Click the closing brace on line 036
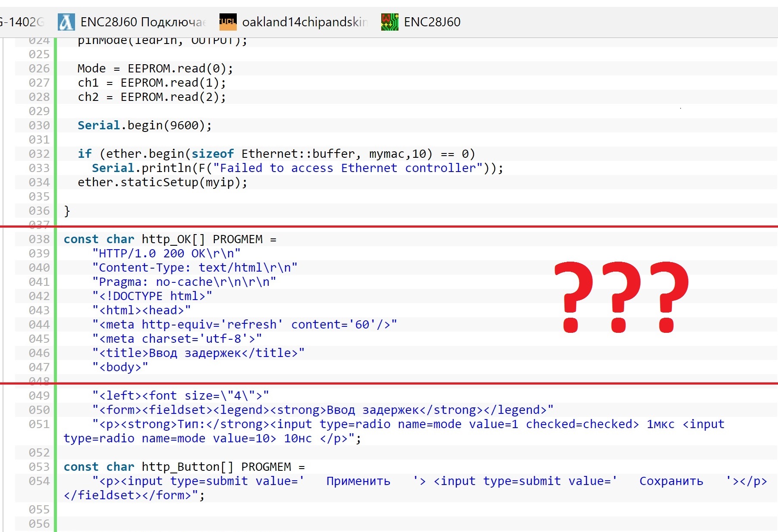The image size is (778, 532). pyautogui.click(x=67, y=211)
